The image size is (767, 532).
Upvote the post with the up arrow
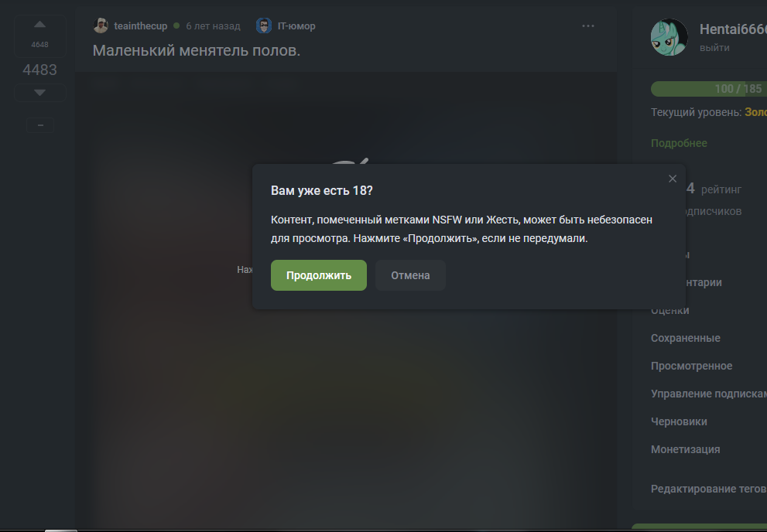tap(39, 26)
